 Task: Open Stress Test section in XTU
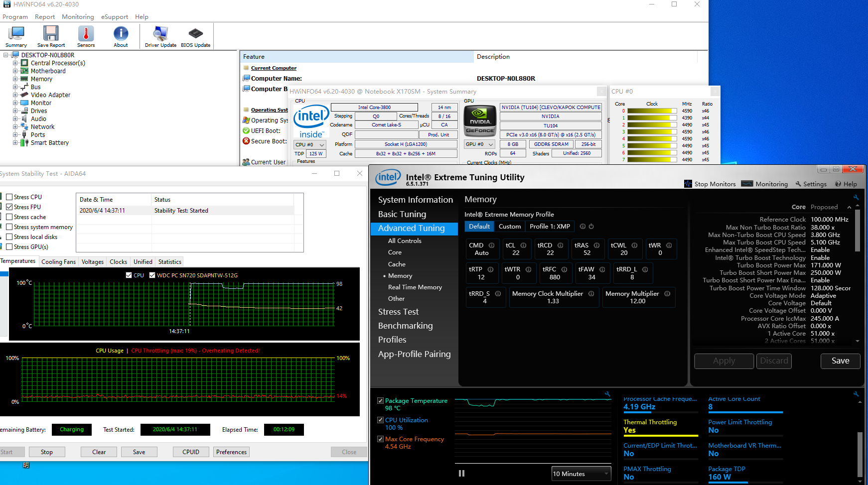398,312
